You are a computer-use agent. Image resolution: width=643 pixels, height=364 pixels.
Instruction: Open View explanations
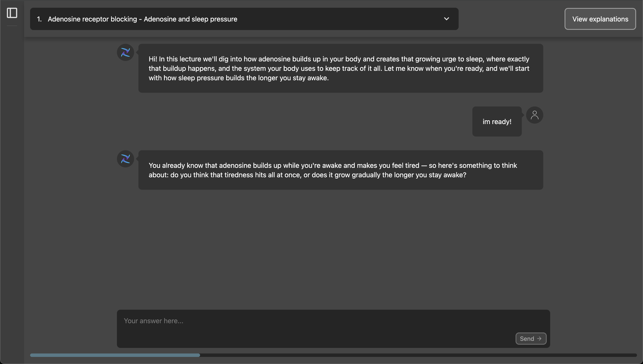pos(600,19)
